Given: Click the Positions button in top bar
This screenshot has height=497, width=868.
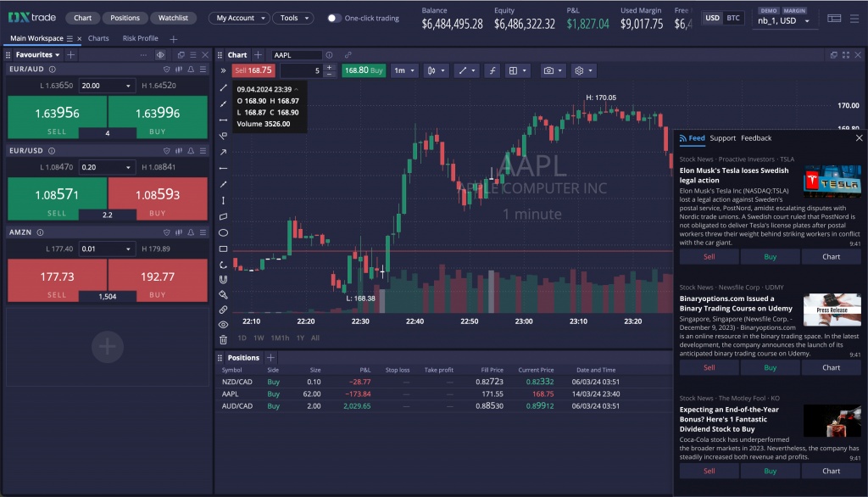Looking at the screenshot, I should point(125,18).
